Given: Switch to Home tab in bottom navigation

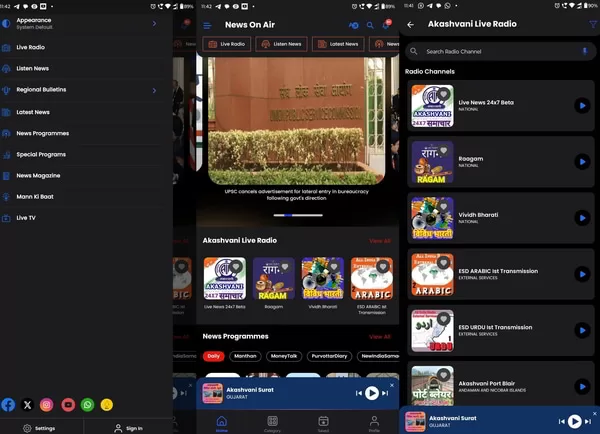Looking at the screenshot, I should (x=222, y=423).
